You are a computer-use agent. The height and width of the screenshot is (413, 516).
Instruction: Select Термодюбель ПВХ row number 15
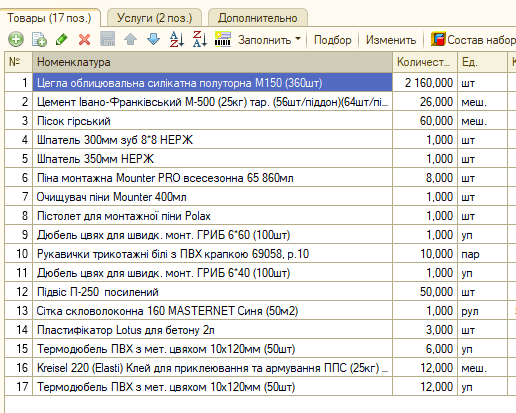212,349
